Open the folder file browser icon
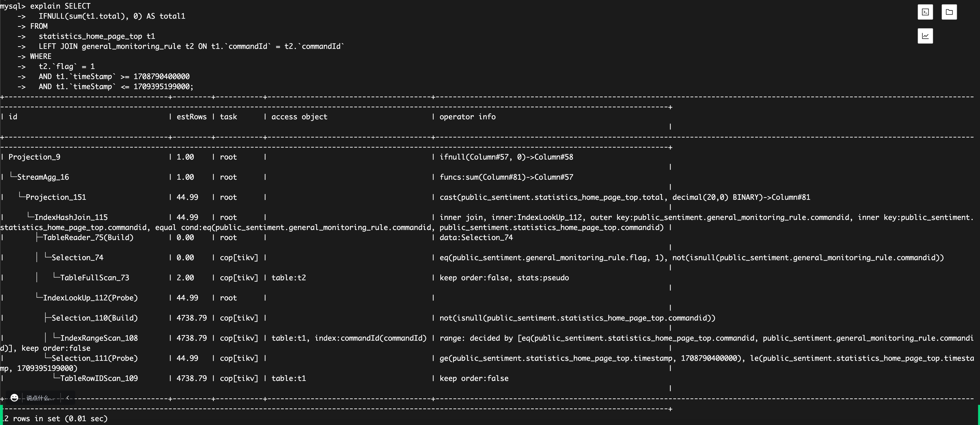The height and width of the screenshot is (425, 980). (949, 12)
